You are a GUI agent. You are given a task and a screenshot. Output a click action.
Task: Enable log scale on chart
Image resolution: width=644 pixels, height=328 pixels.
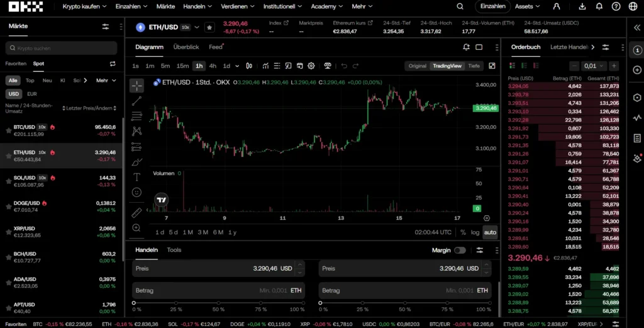[x=475, y=232]
